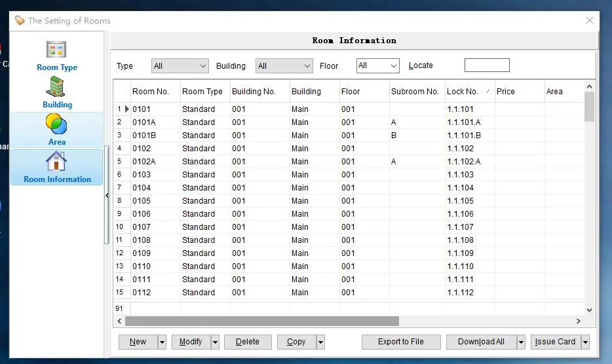
Task: Expand the Floor filter dropdown
Action: 393,66
